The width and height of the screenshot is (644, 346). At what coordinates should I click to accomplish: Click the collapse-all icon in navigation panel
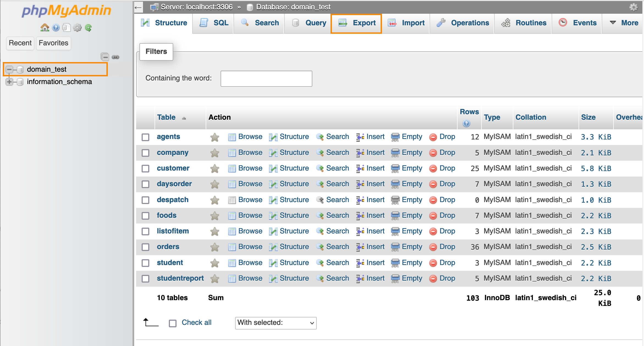pos(105,57)
